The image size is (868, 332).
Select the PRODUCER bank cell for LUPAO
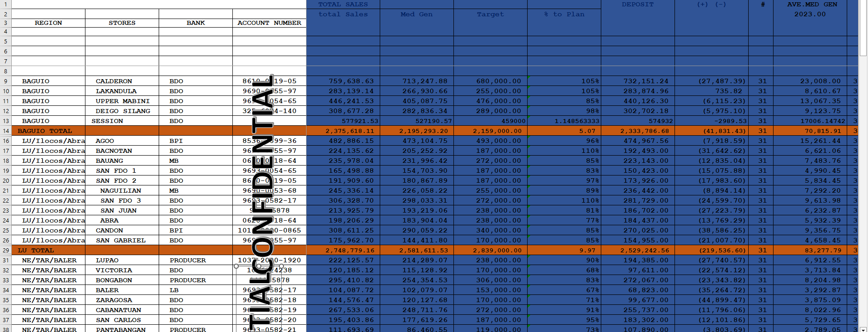click(196, 260)
